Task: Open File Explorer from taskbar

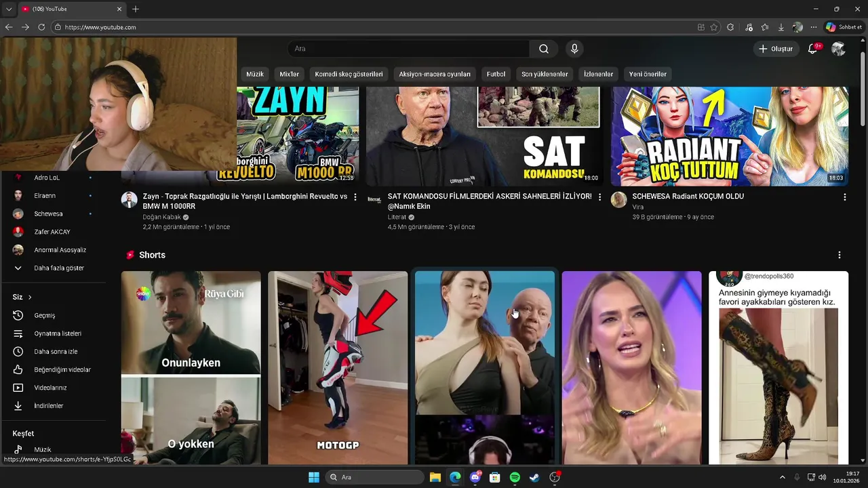Action: 435,477
